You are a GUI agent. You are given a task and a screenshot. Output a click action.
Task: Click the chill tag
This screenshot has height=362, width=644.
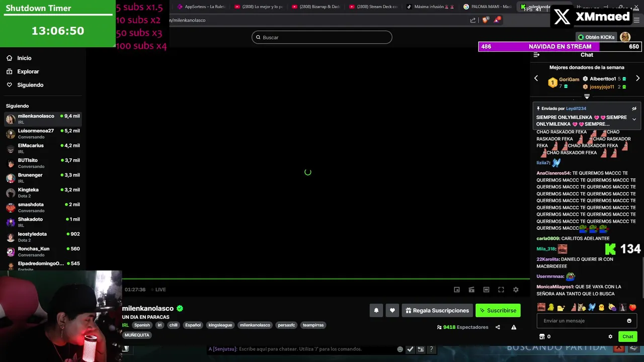pyautogui.click(x=174, y=325)
